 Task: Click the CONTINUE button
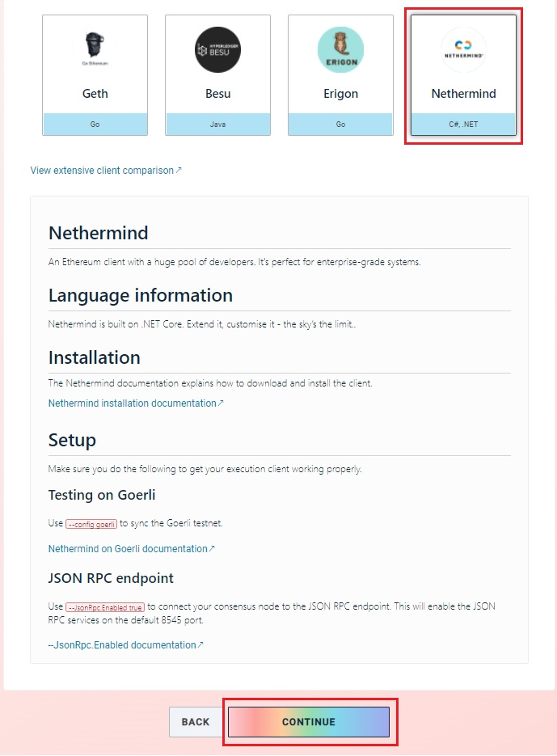coord(309,722)
